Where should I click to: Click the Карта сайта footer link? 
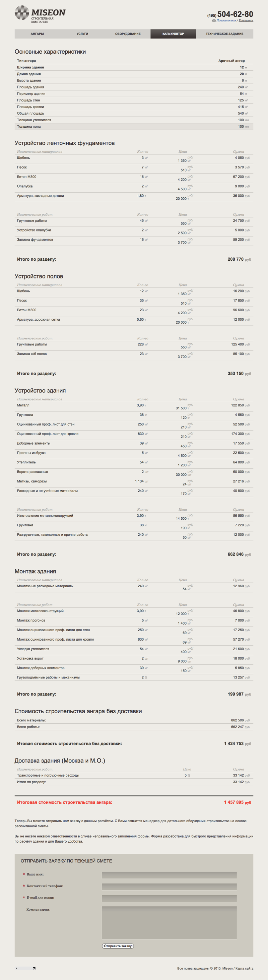point(244,968)
